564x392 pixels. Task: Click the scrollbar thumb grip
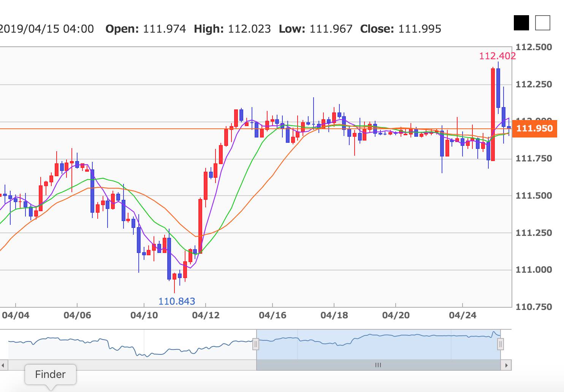pyautogui.click(x=378, y=365)
